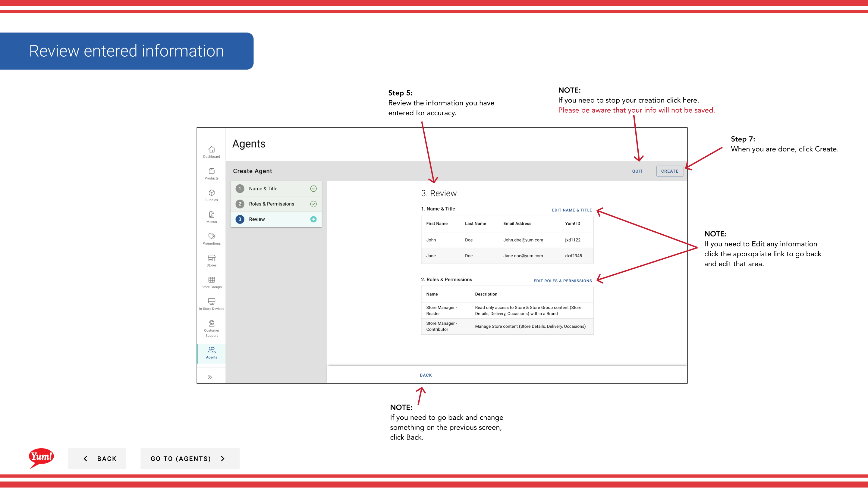The height and width of the screenshot is (488, 868).
Task: Select the John first name cell
Action: [431, 240]
